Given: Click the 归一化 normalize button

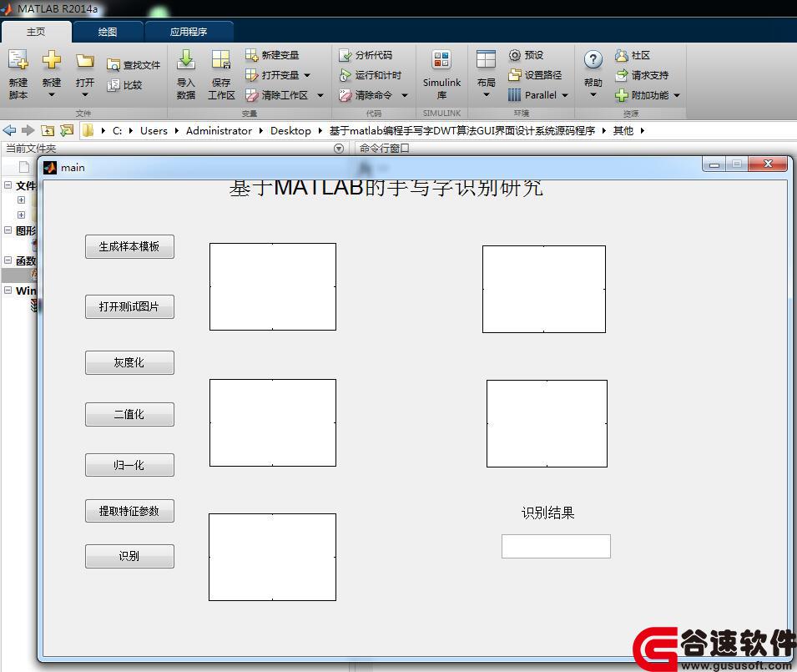Looking at the screenshot, I should coord(129,465).
